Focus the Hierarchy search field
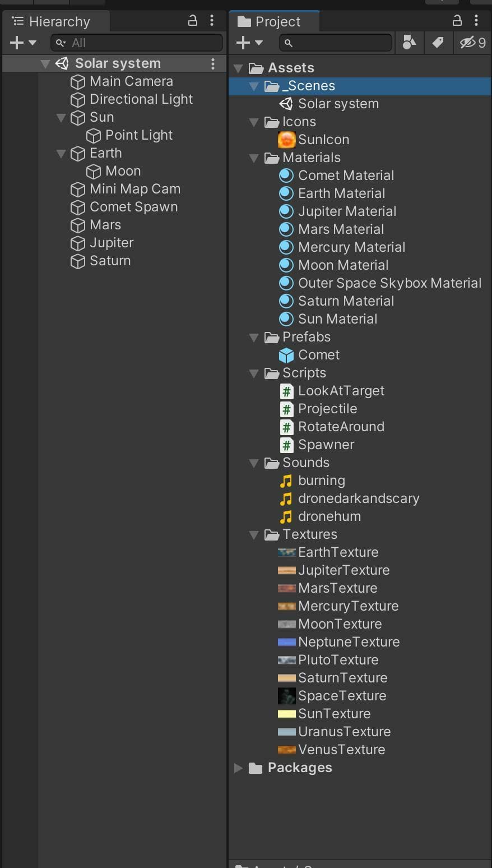The height and width of the screenshot is (868, 492). point(137,43)
